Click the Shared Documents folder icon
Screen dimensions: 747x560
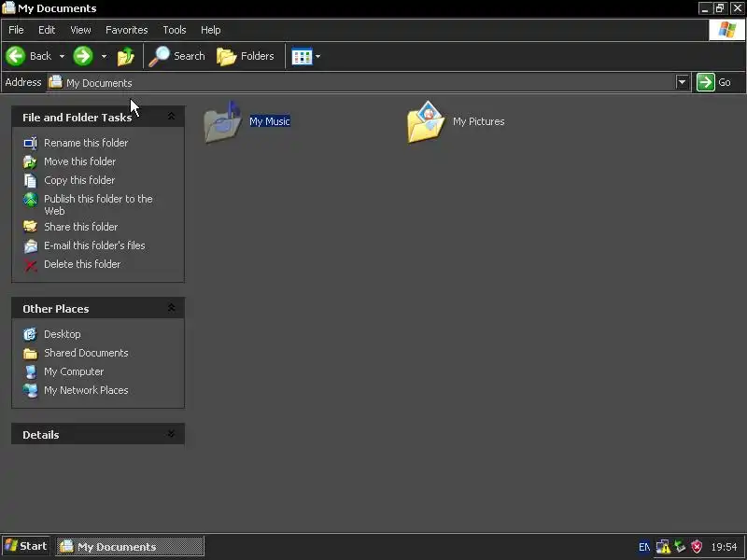click(x=30, y=354)
